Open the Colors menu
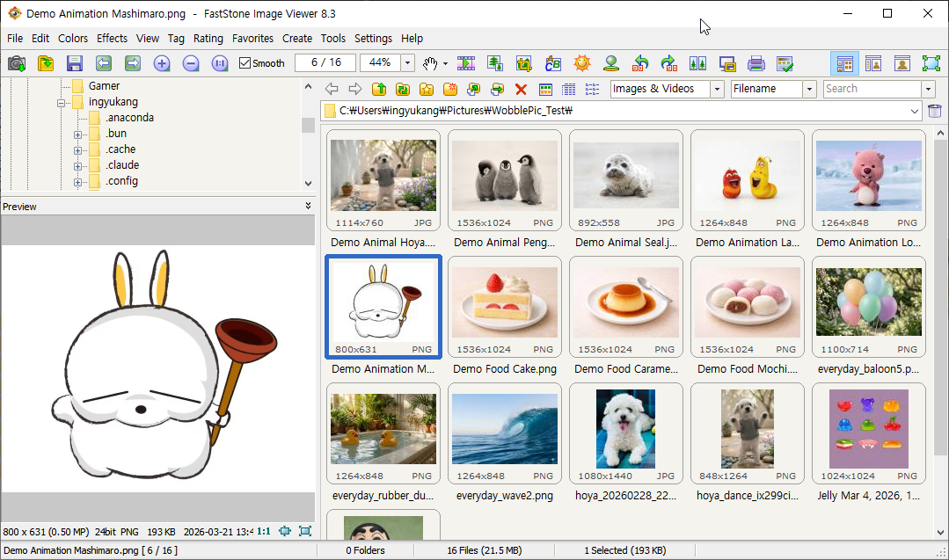949x560 pixels. (73, 38)
